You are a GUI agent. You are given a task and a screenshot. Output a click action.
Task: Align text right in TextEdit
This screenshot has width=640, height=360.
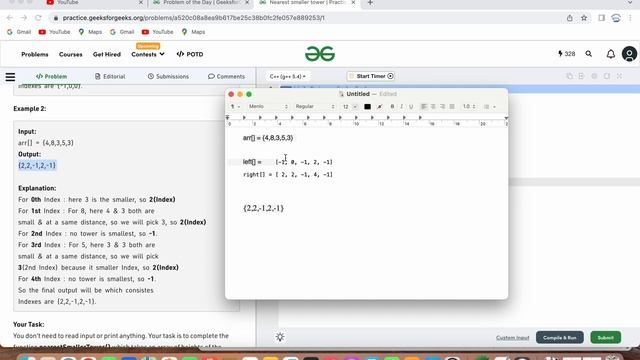click(x=442, y=107)
